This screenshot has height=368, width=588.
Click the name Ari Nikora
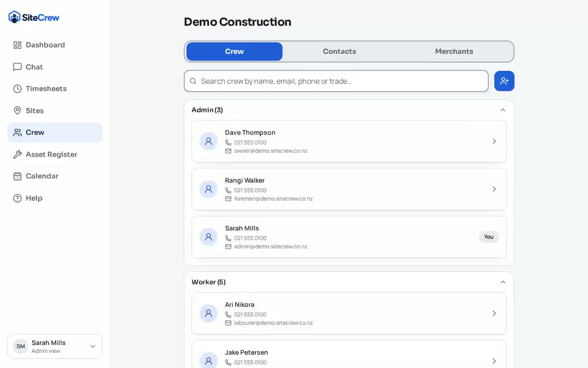tap(240, 305)
